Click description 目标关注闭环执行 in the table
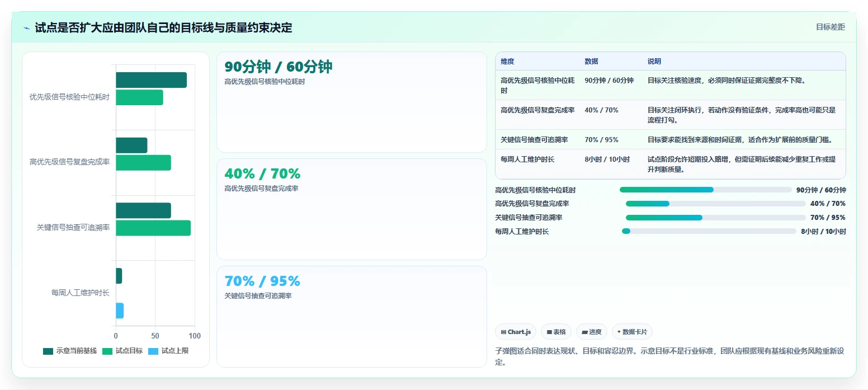The width and height of the screenshot is (868, 390). pyautogui.click(x=742, y=115)
